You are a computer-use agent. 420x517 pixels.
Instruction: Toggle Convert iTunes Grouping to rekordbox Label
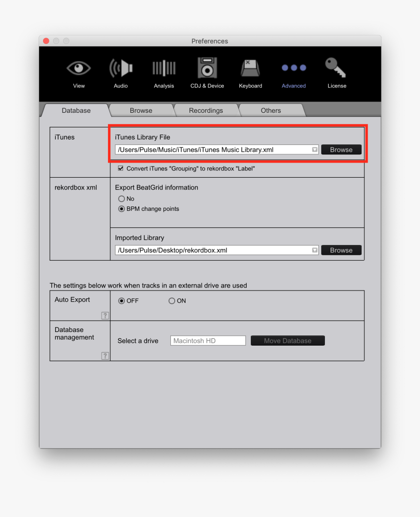pyautogui.click(x=120, y=167)
